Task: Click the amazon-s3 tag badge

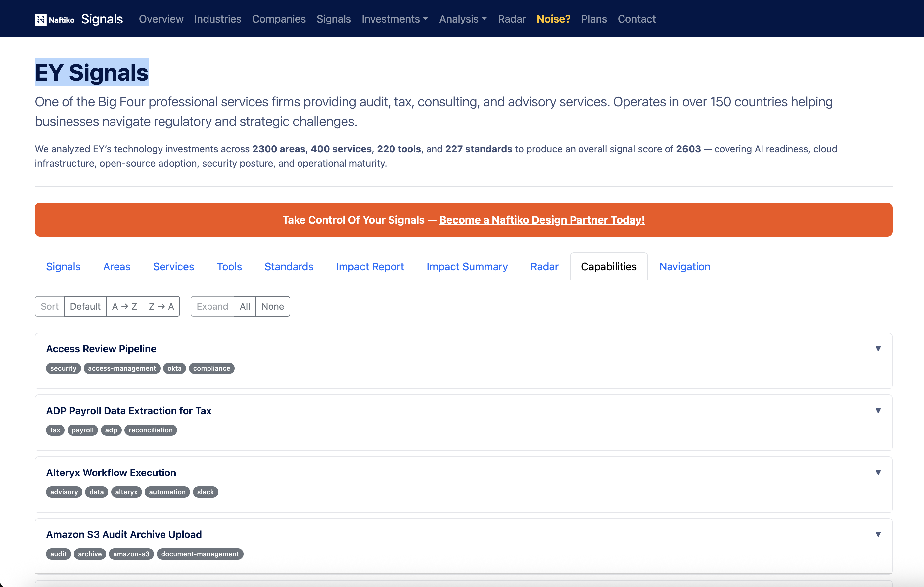Action: 131,554
